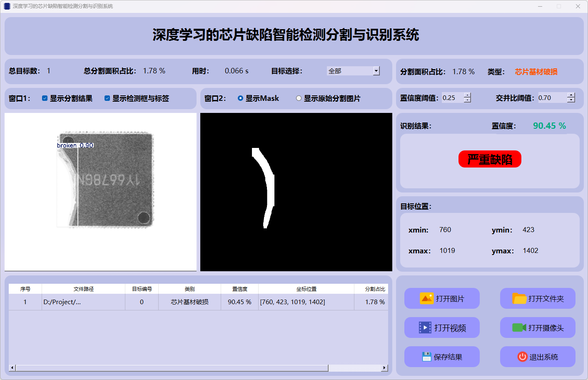This screenshot has width=588, height=380.
Task: Click the folder icon on 打开文件夹 button
Action: click(519, 298)
